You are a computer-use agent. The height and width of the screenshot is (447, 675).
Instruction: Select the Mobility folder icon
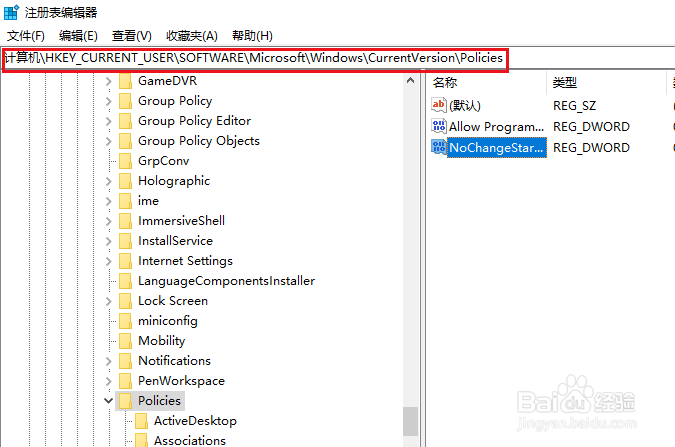tap(125, 341)
